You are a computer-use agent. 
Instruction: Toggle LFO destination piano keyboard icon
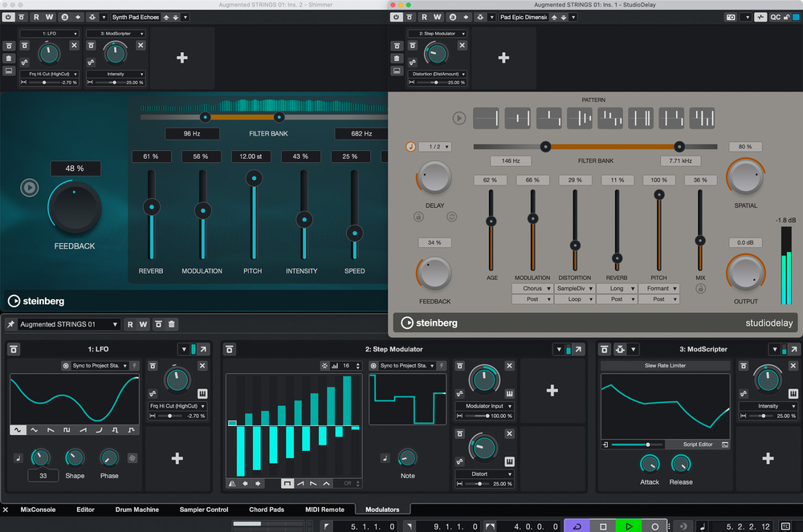[x=202, y=394]
